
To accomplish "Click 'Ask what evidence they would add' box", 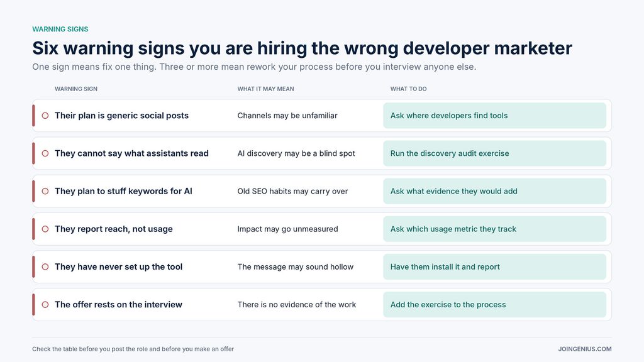I will (x=494, y=191).
